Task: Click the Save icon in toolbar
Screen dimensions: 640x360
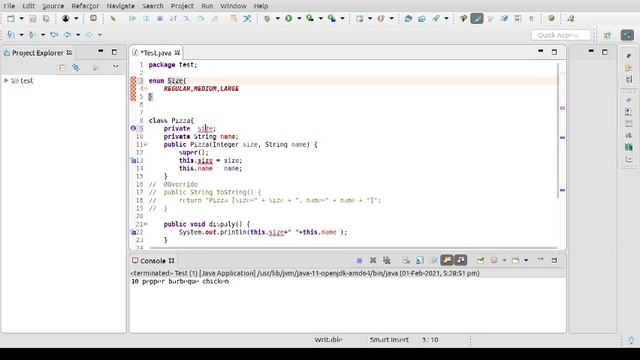Action: tap(33, 18)
